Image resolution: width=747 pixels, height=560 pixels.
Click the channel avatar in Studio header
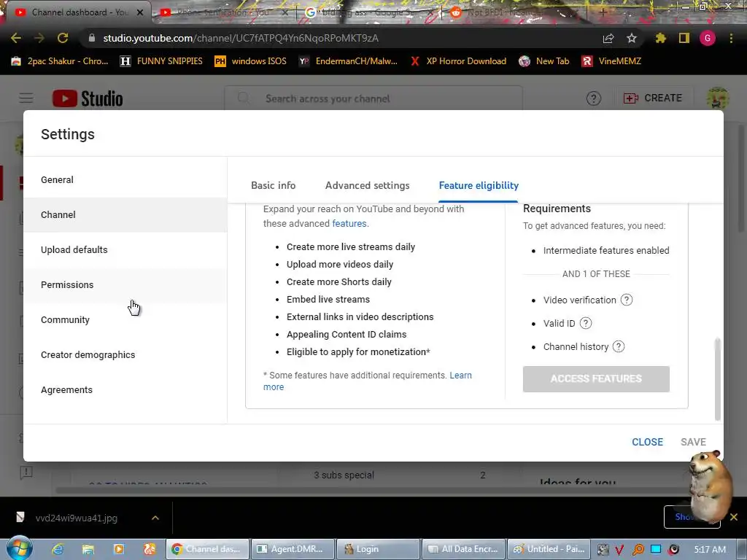[717, 98]
